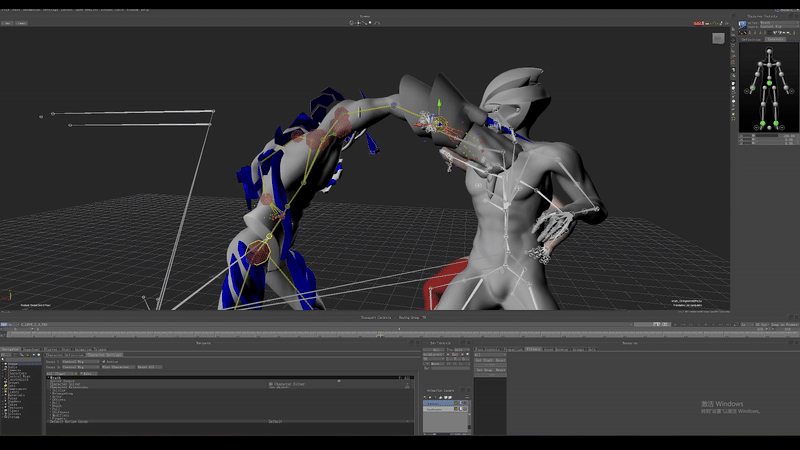Open Base Layer dropdown in Key Controls
The height and width of the screenshot is (450, 800).
[x=434, y=354]
